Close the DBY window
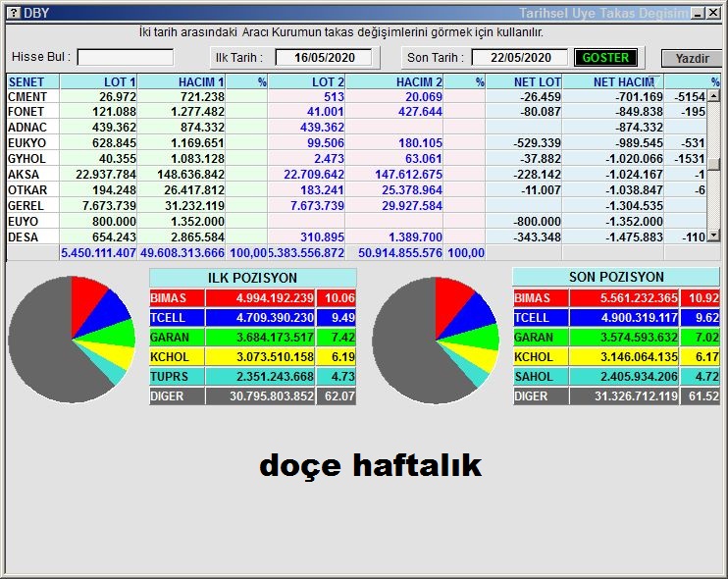Image resolution: width=728 pixels, height=579 pixels. pyautogui.click(x=713, y=13)
